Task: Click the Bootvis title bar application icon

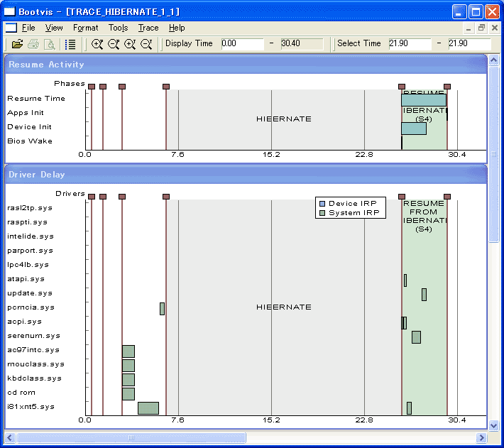Action: [10, 11]
